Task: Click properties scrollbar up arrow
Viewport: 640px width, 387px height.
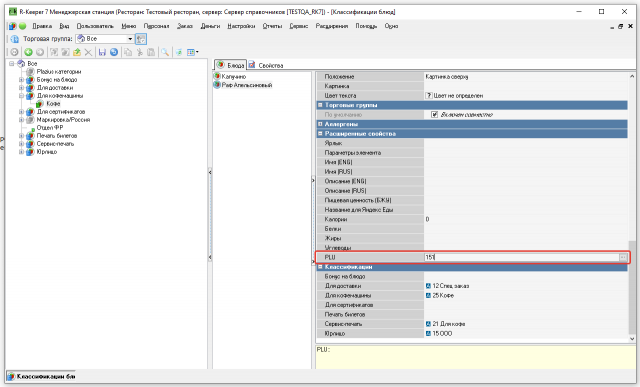Action: coord(632,76)
